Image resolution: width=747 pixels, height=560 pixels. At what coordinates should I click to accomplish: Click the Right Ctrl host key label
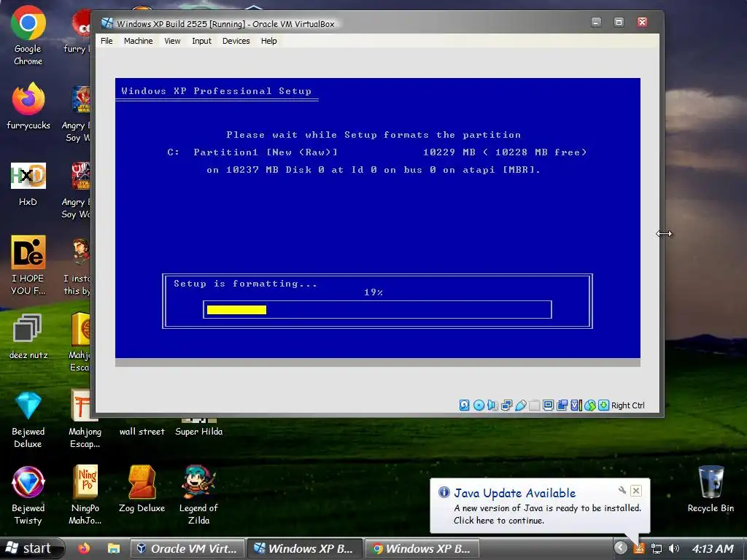click(x=628, y=405)
